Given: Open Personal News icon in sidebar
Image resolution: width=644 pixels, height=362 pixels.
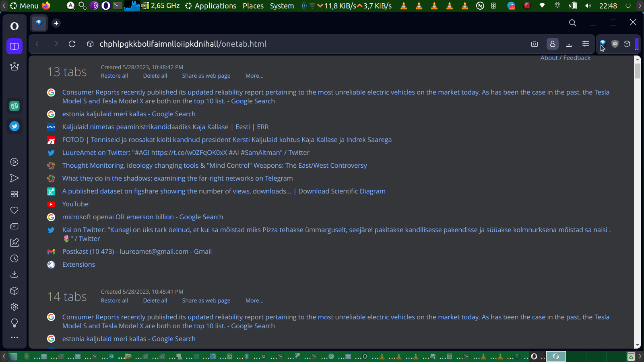Looking at the screenshot, I should [x=14, y=226].
